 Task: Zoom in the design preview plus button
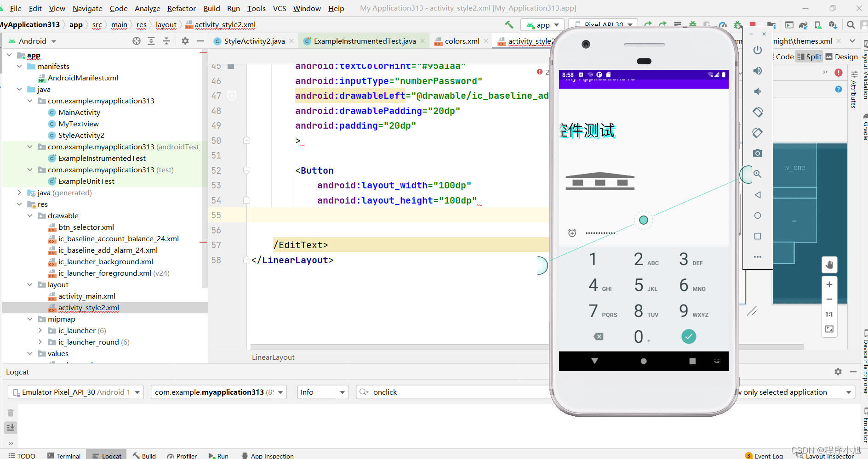click(x=829, y=284)
